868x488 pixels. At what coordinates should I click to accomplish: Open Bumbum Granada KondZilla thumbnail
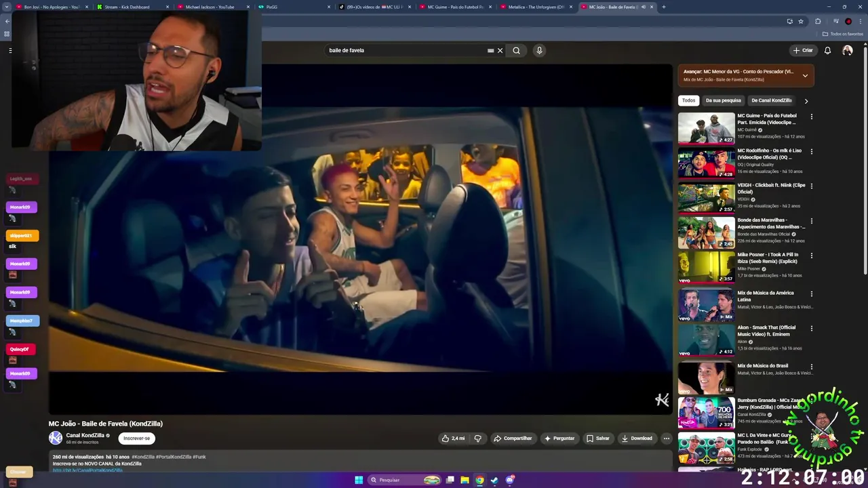[706, 413]
